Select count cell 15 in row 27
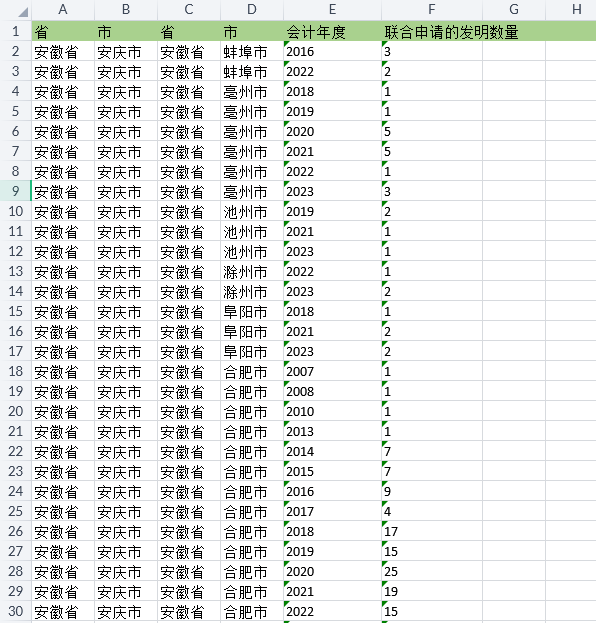Image resolution: width=596 pixels, height=623 pixels. (x=432, y=551)
